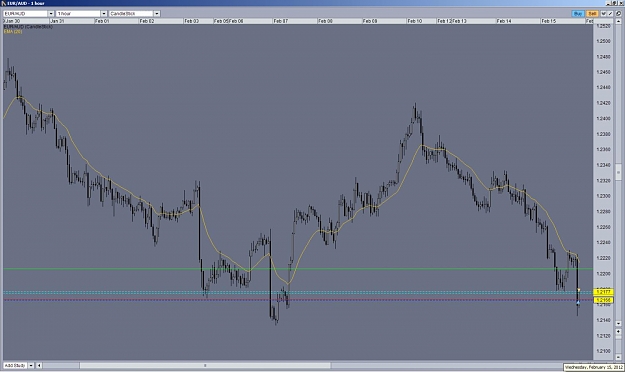Open the CandleStick chart type dropdown arrow
This screenshot has height=372, width=625.
(x=157, y=14)
